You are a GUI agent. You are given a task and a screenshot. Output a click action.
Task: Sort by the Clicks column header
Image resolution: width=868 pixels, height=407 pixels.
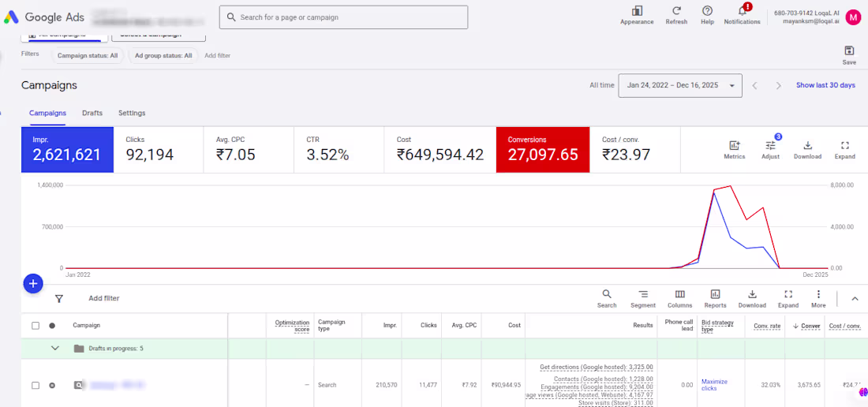pyautogui.click(x=428, y=326)
